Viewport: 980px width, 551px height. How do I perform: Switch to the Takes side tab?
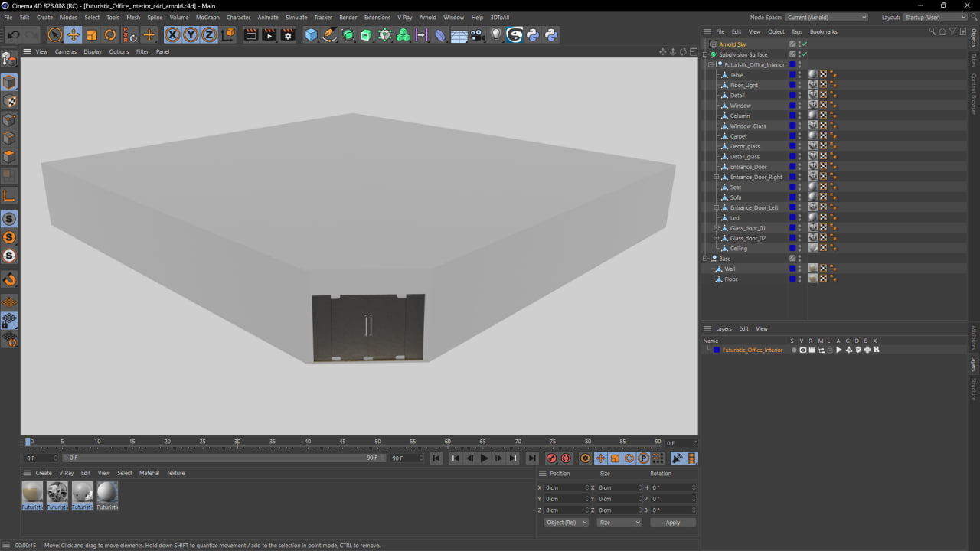pos(974,60)
